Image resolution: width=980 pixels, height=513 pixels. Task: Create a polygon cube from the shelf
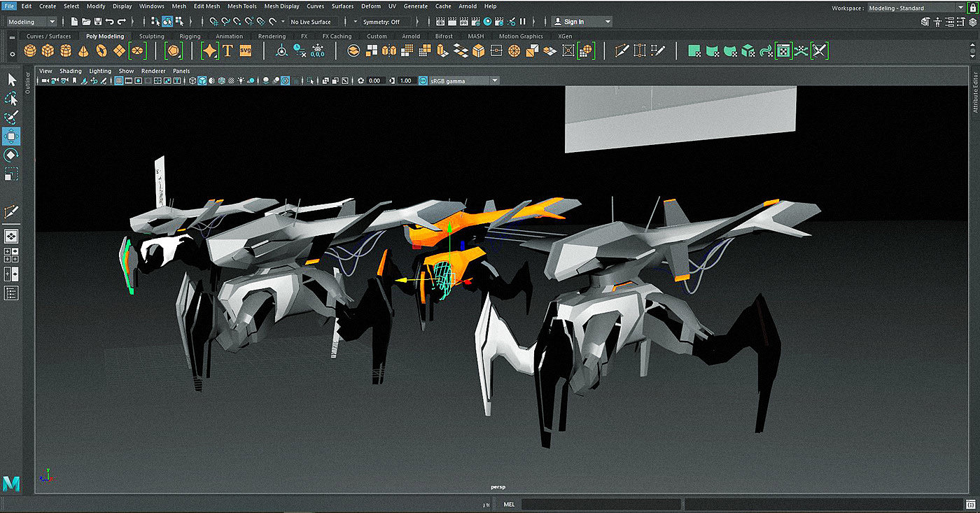pyautogui.click(x=48, y=51)
